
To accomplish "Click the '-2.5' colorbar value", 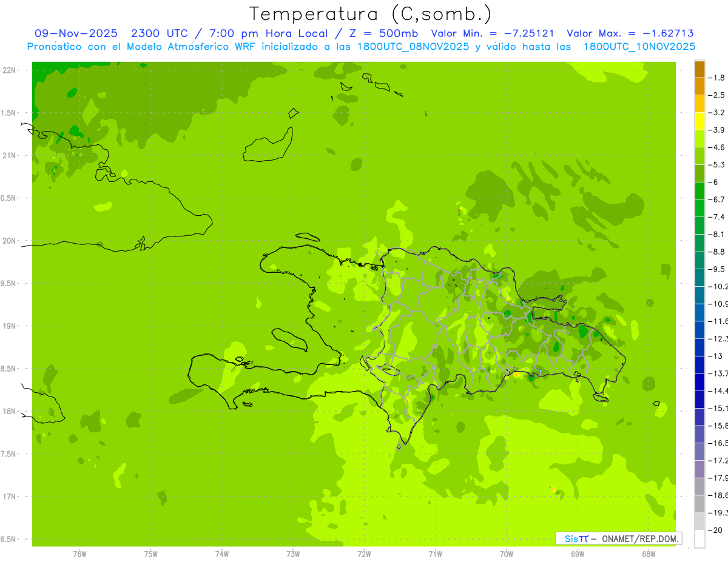I will [716, 95].
